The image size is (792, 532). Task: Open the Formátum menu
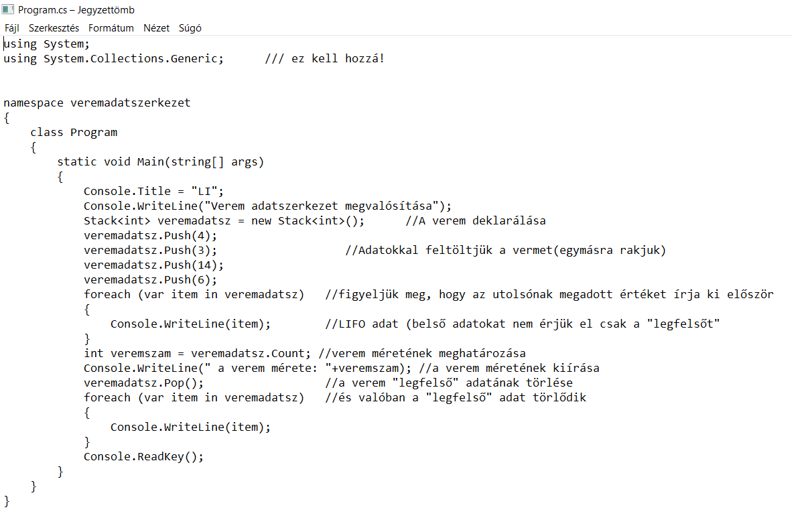[x=111, y=28]
